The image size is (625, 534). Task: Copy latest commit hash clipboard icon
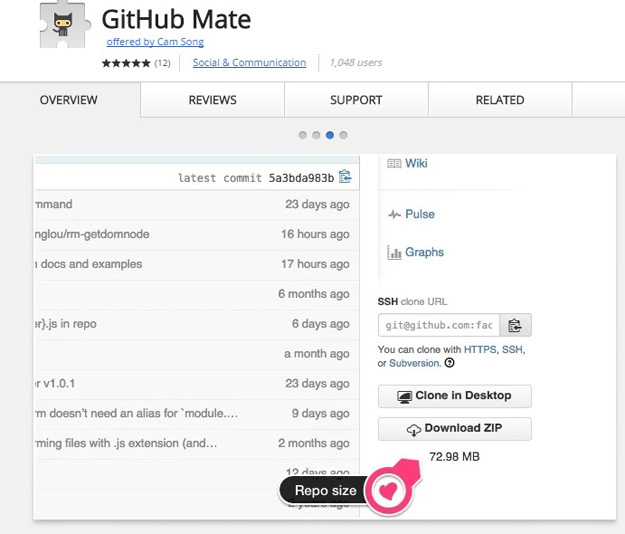(345, 177)
